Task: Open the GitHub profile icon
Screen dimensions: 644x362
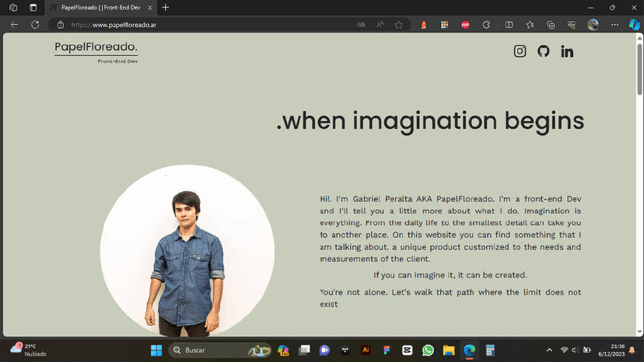Action: [544, 51]
